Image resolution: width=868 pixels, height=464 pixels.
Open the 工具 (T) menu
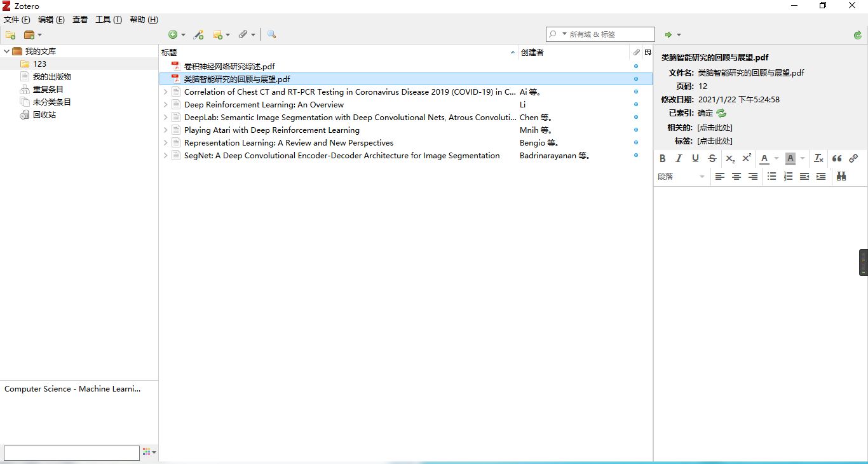109,20
